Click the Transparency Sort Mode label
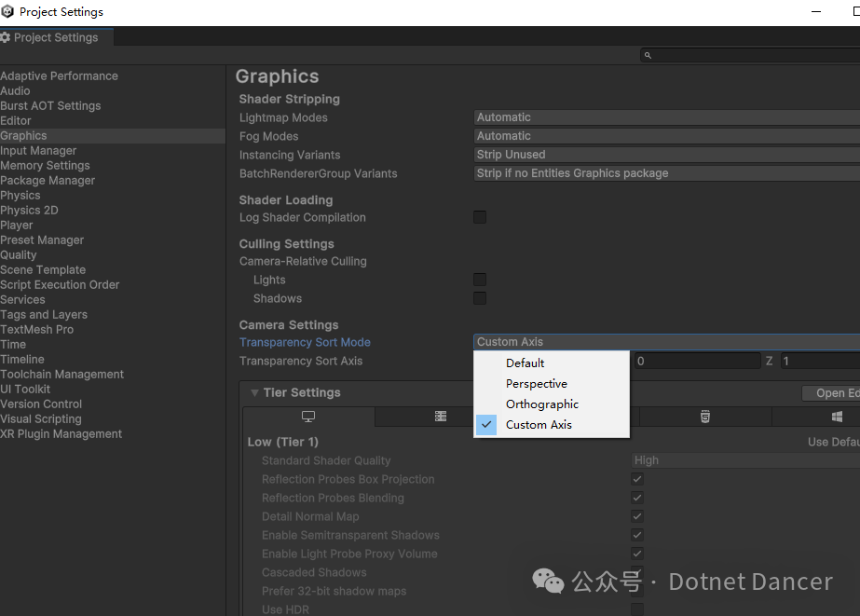Image resolution: width=860 pixels, height=616 pixels. [x=305, y=342]
